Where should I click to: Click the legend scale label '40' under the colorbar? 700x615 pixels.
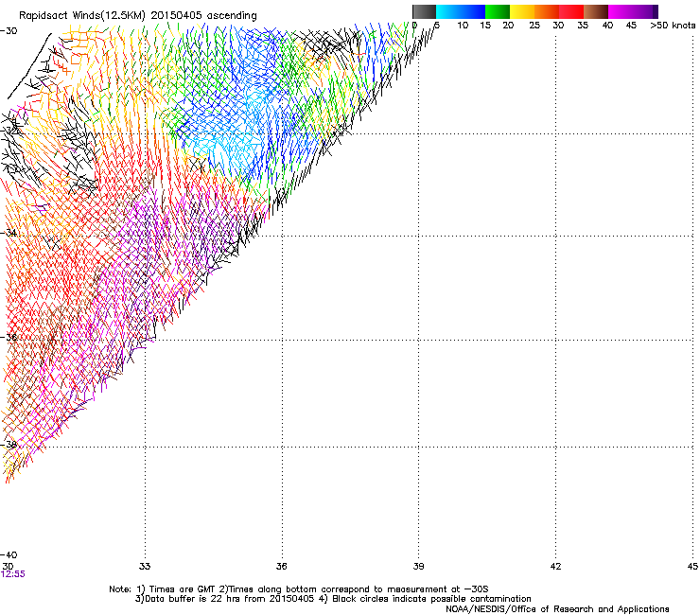607,26
